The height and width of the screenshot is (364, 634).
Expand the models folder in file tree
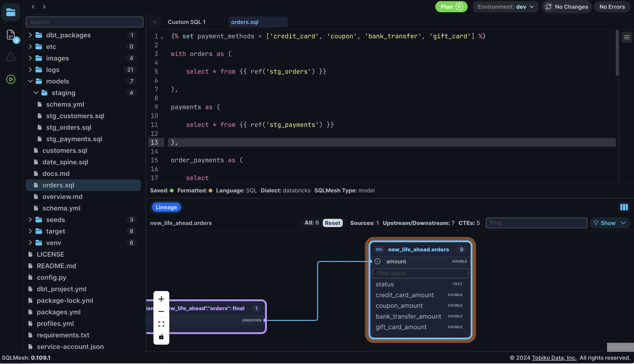pos(30,81)
